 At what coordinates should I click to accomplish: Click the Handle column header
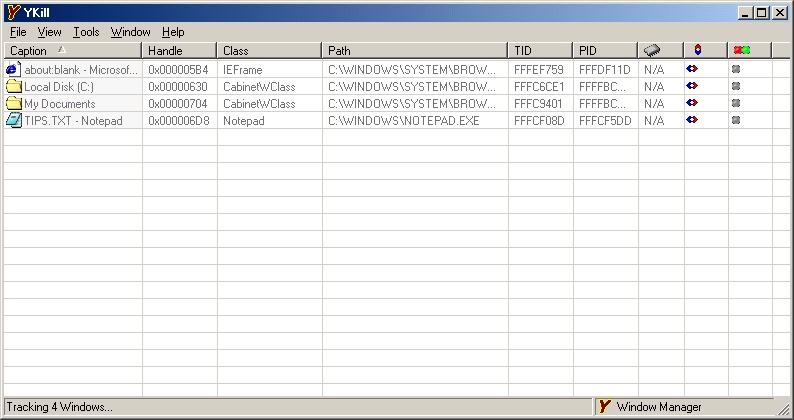pos(165,50)
